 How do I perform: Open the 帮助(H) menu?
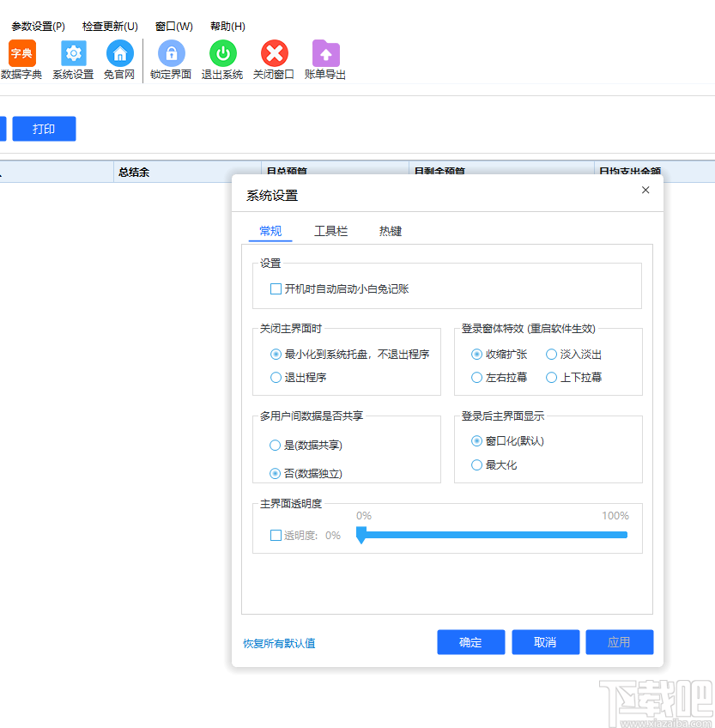227,26
